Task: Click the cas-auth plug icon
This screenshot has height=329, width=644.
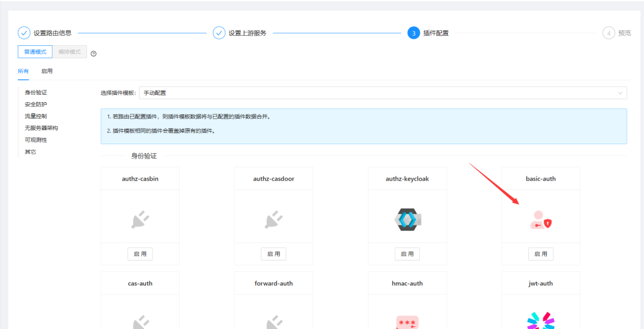Action: tap(140, 323)
